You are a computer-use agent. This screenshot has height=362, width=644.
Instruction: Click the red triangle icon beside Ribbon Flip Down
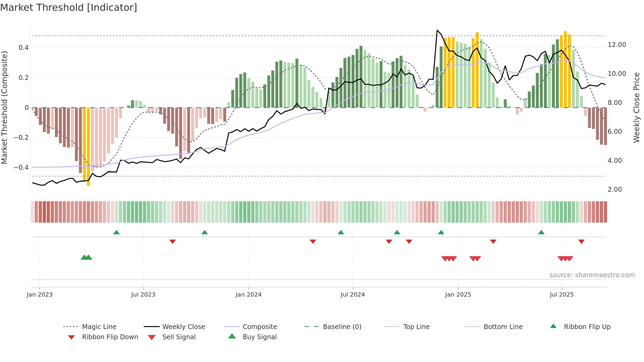[x=71, y=337]
